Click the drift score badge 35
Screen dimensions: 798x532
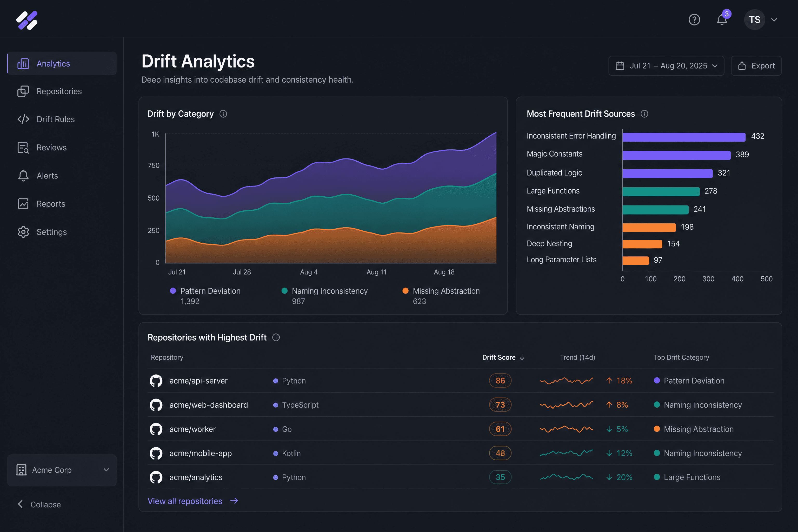(500, 477)
